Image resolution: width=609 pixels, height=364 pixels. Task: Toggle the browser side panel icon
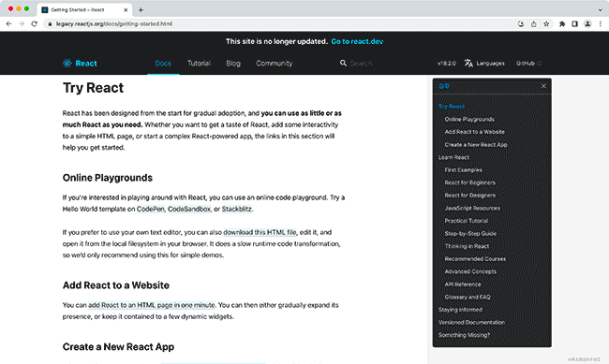(x=575, y=24)
